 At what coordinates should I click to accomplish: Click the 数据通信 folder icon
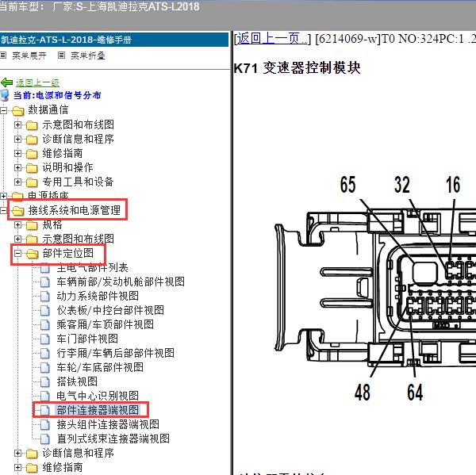click(18, 111)
